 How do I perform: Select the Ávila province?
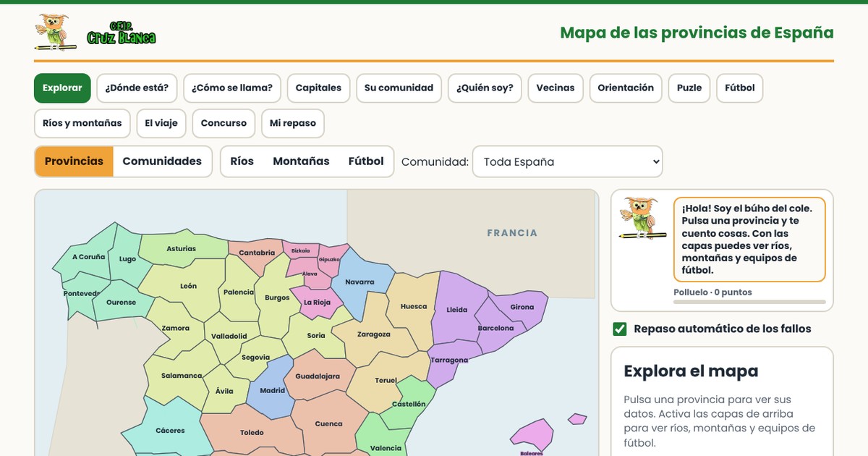224,392
